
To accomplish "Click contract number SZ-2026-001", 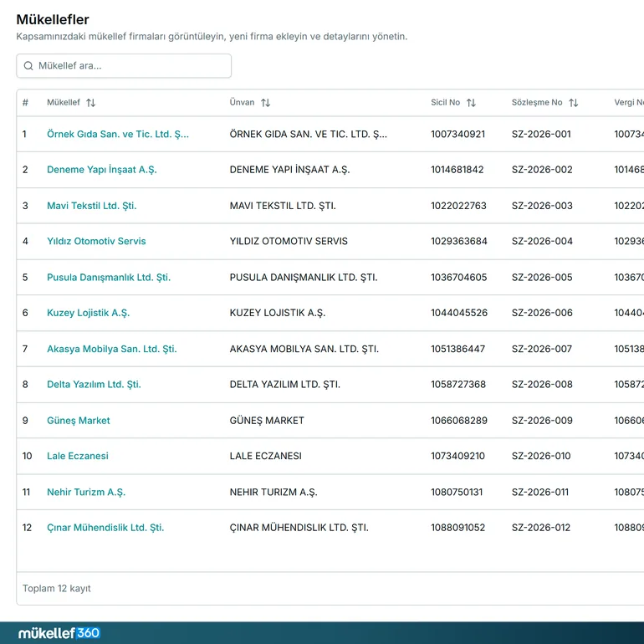I will pyautogui.click(x=541, y=135).
